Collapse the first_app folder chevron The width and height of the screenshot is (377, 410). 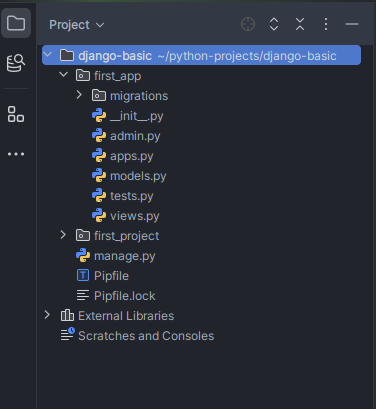coord(64,75)
